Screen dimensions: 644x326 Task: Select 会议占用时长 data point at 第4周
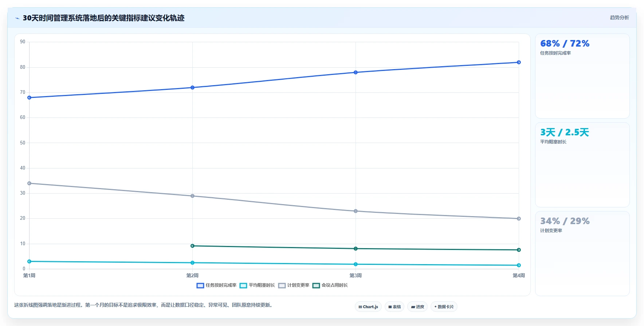pos(519,250)
